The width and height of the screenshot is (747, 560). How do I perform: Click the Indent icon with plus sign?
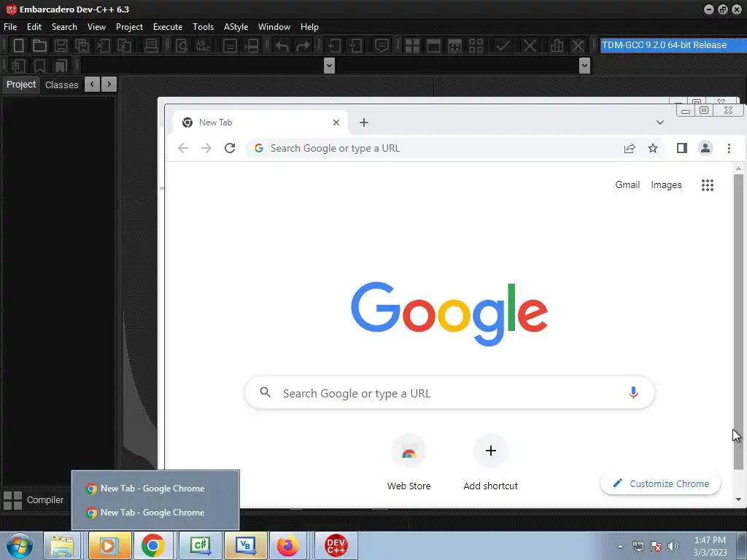[333, 46]
